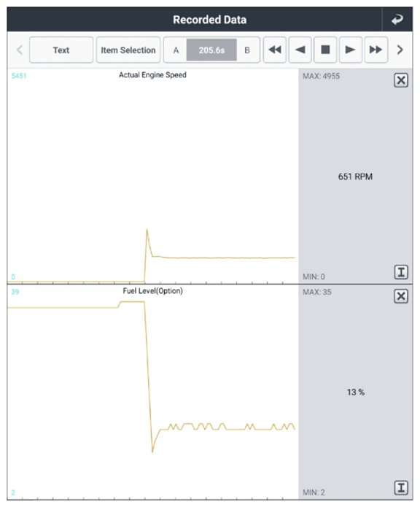This screenshot has height=507, width=420.
Task: Select the 205.6s time indicator
Action: point(211,50)
